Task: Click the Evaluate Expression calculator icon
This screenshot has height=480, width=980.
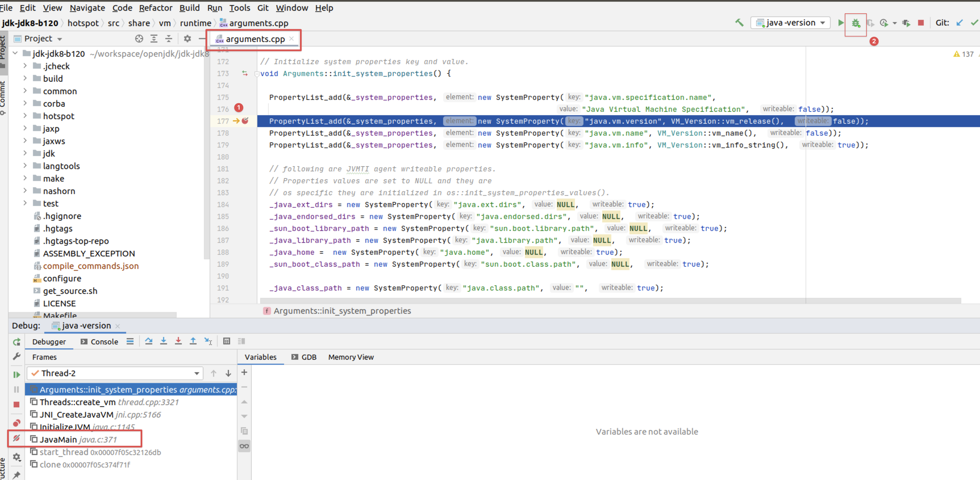Action: pyautogui.click(x=226, y=341)
